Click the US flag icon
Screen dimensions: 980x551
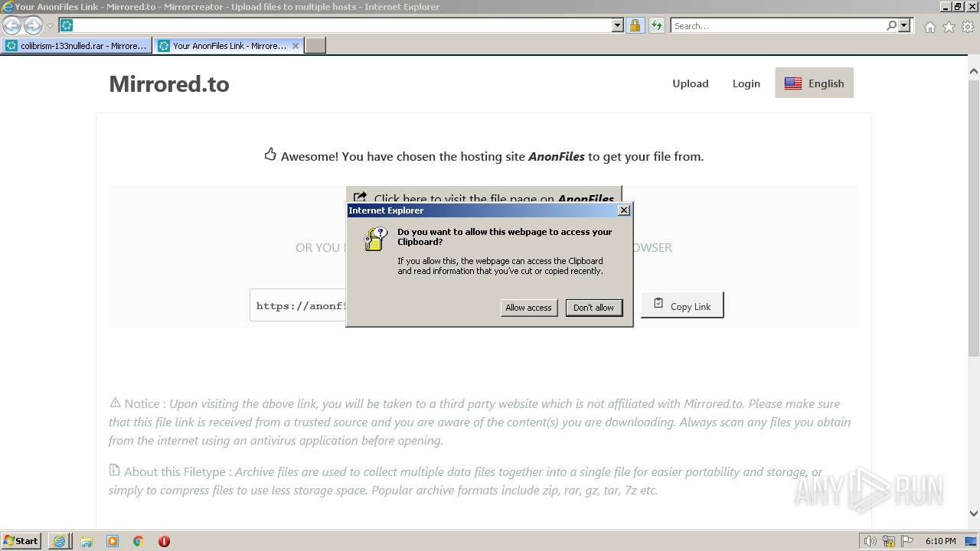tap(793, 83)
